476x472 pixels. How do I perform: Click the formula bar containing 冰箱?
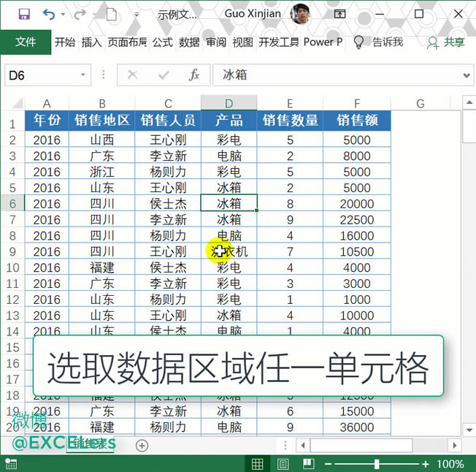coord(337,75)
